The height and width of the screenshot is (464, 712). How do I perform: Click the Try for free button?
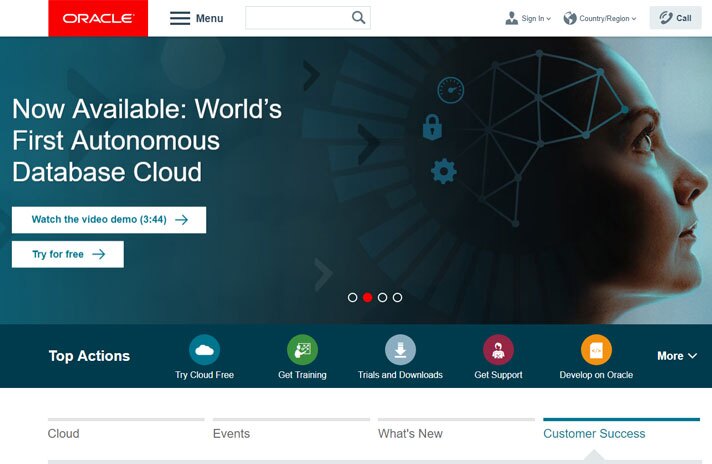point(68,254)
